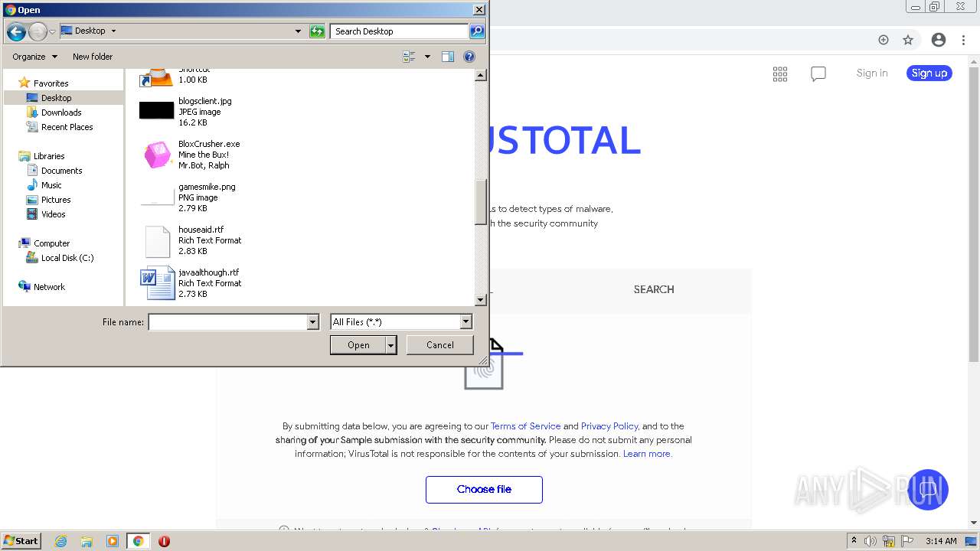This screenshot has height=551, width=980.
Task: Select Desktop in navigation pane
Action: tap(56, 98)
